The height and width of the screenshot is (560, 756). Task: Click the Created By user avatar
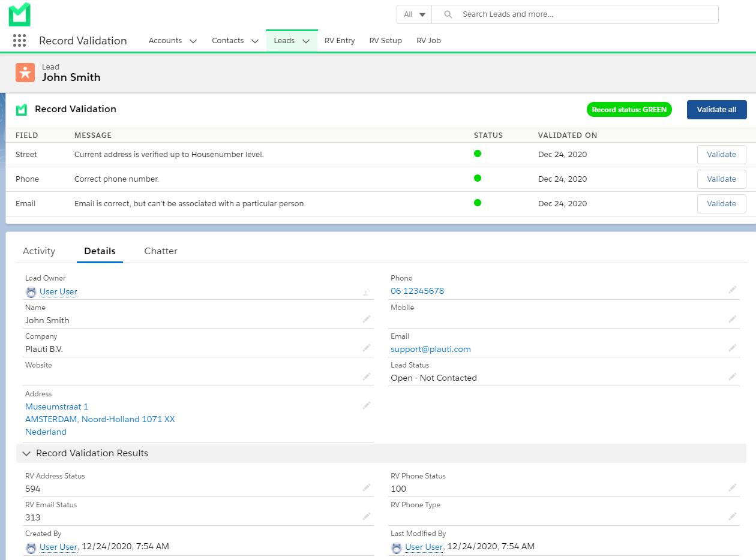pyautogui.click(x=31, y=547)
